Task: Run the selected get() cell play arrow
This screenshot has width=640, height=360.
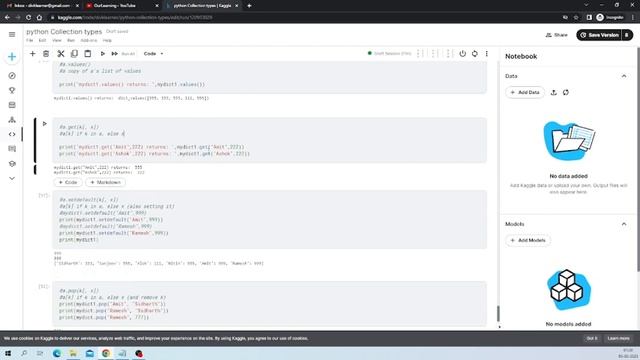Action: [44, 123]
